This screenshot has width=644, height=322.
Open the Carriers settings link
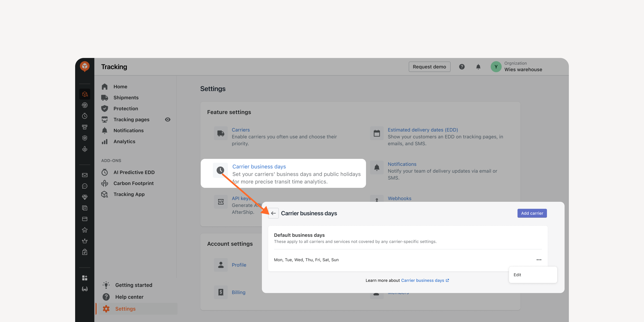(x=240, y=130)
